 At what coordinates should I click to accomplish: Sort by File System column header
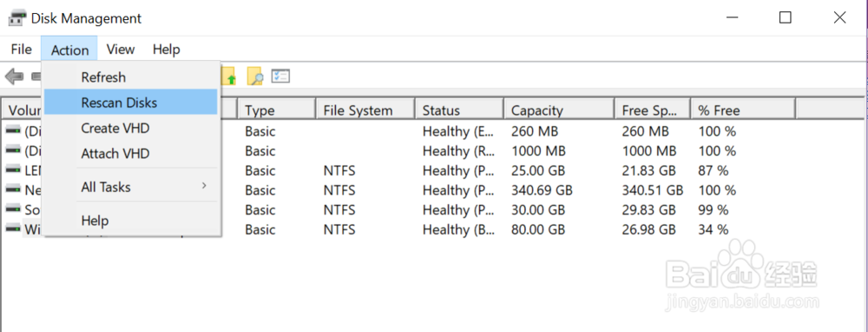(x=365, y=110)
